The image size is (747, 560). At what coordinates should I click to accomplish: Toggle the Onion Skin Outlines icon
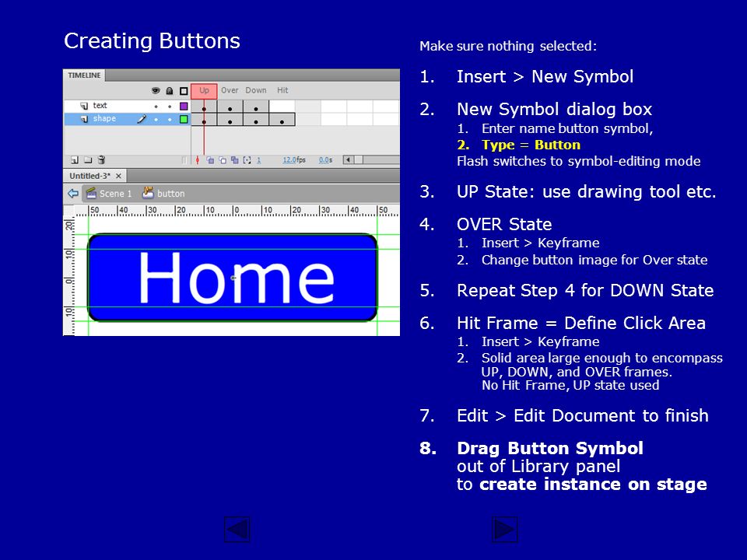[223, 160]
